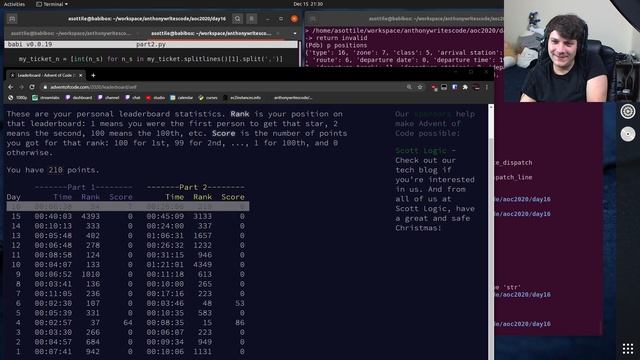This screenshot has width=640, height=360.
Task: Open the show applications grid icon
Action: click(x=628, y=349)
